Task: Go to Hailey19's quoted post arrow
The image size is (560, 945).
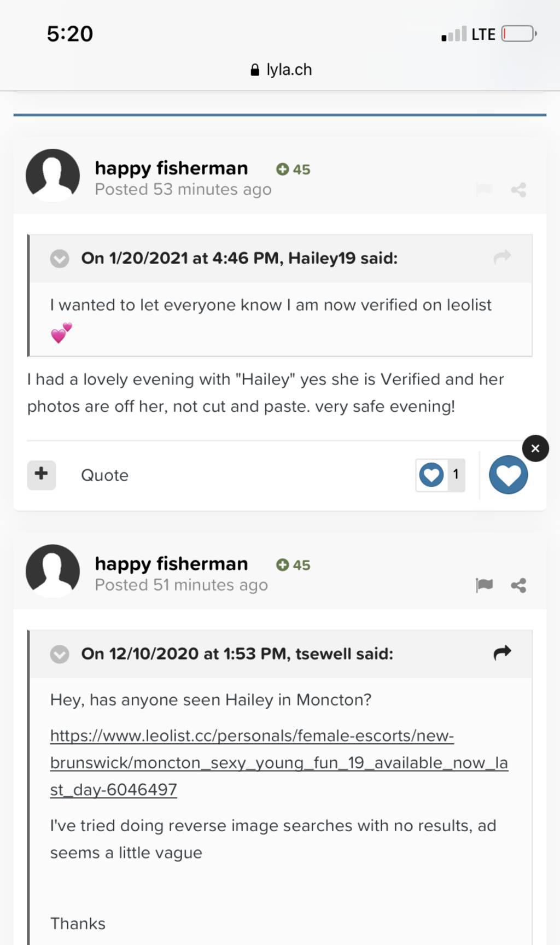Action: [x=501, y=257]
